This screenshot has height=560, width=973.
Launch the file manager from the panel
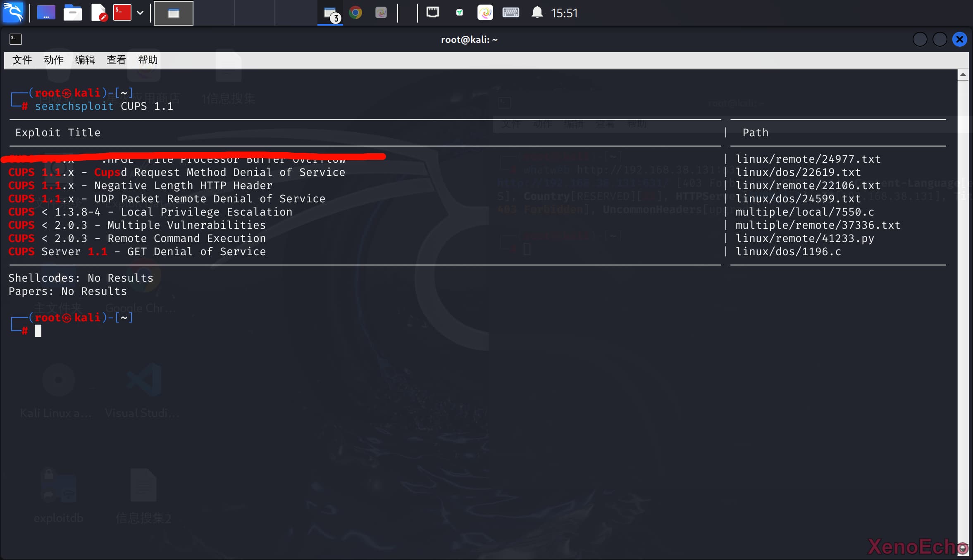(72, 13)
